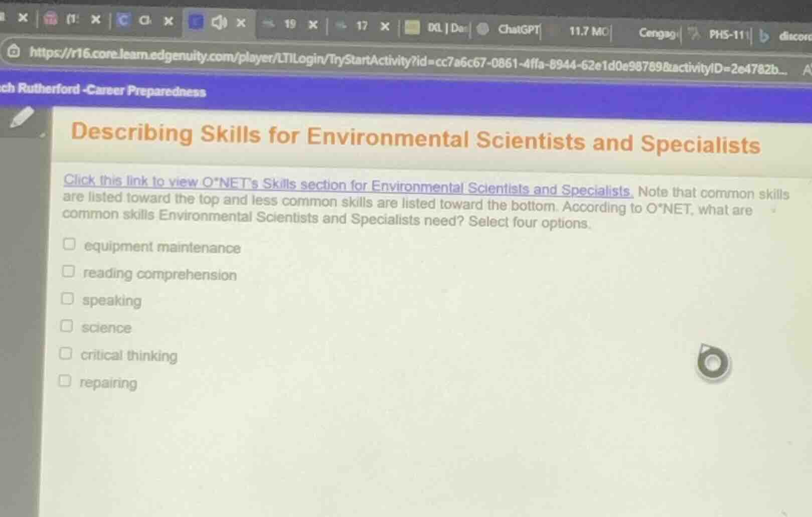Viewport: 812px width, 517px height.
Task: Switch to the tab labeled 19
Action: pyautogui.click(x=290, y=24)
